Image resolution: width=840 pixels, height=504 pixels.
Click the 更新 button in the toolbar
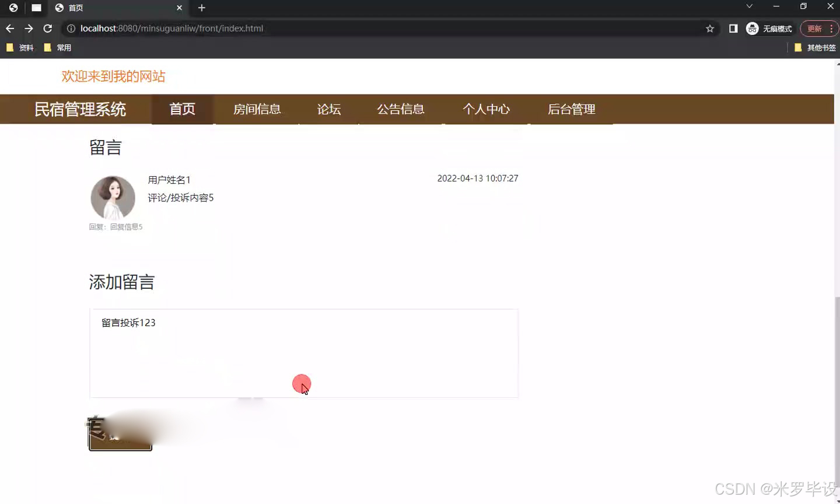point(815,28)
